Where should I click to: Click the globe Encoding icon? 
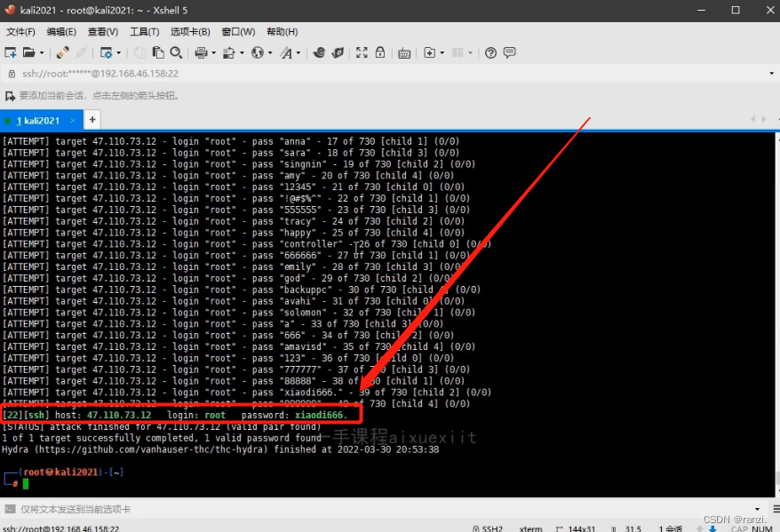click(257, 52)
